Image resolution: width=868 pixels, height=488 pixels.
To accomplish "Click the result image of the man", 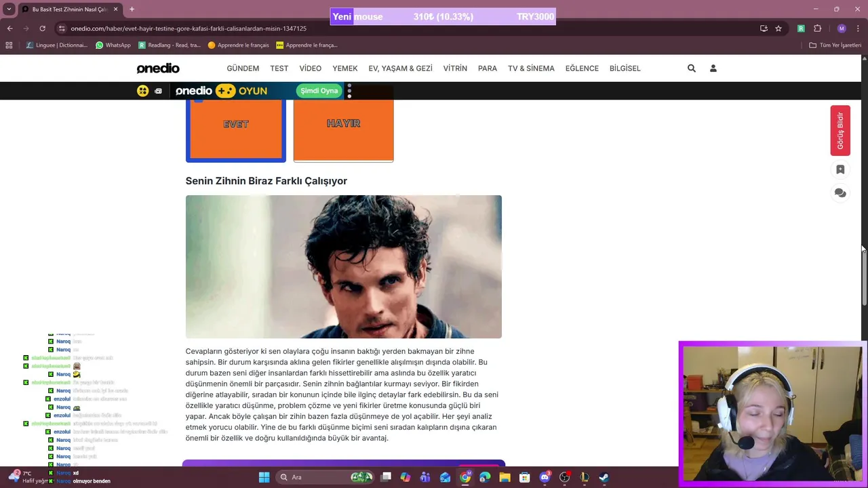I will 344,267.
